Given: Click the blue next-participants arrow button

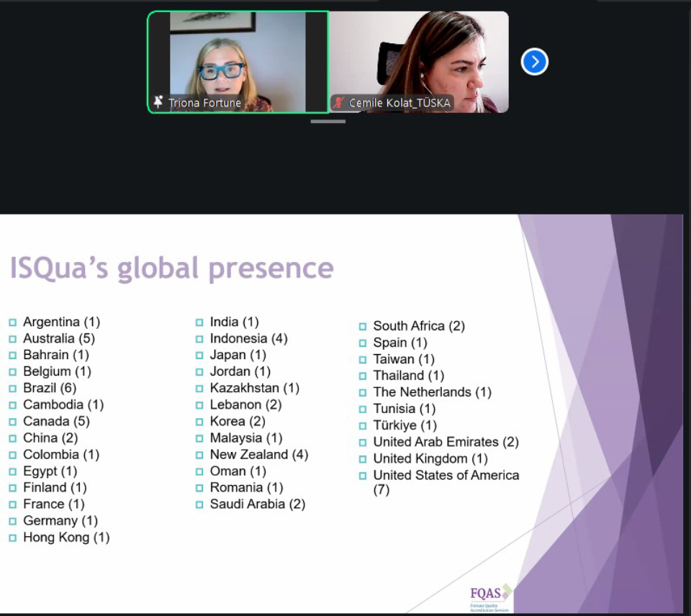Looking at the screenshot, I should pyautogui.click(x=534, y=62).
